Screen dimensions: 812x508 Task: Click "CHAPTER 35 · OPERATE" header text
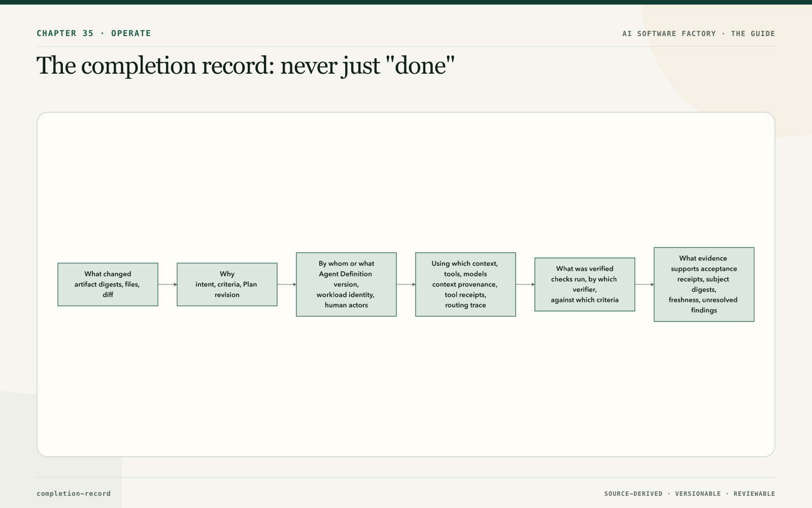click(x=94, y=34)
